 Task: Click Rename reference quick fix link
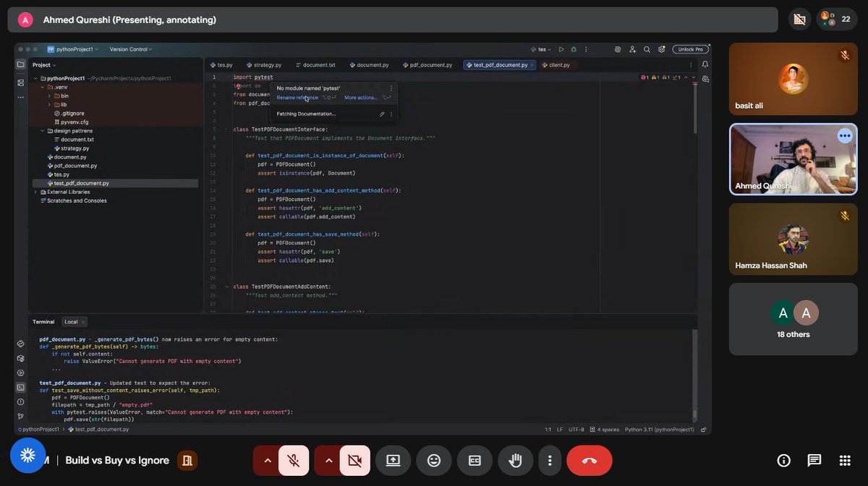point(297,97)
